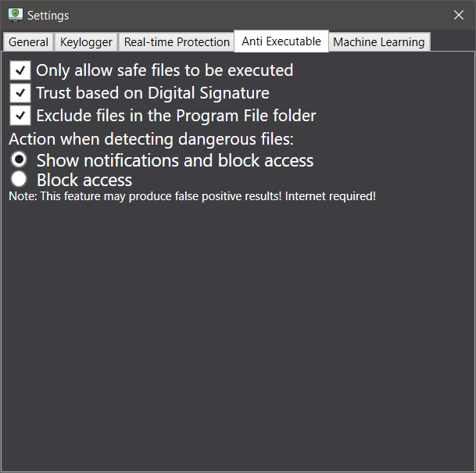
Task: Select 'Show notifications and block access' radio button
Action: point(20,160)
